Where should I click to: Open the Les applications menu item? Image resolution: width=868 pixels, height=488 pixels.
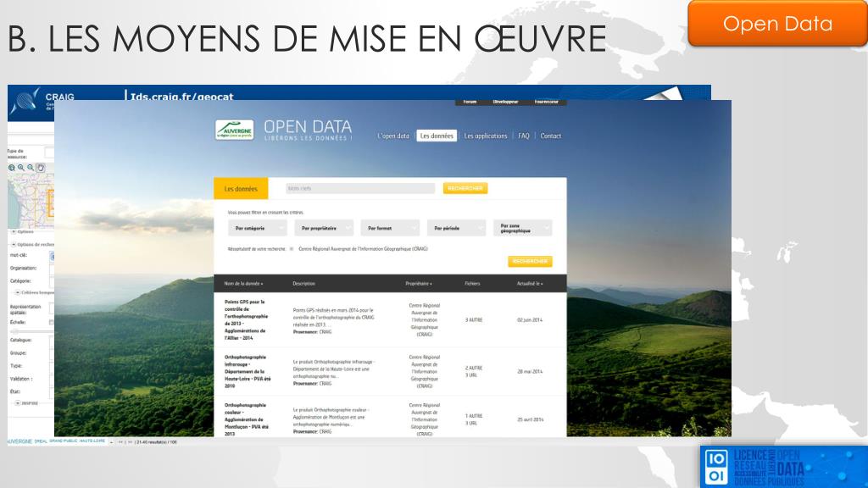pyautogui.click(x=486, y=136)
